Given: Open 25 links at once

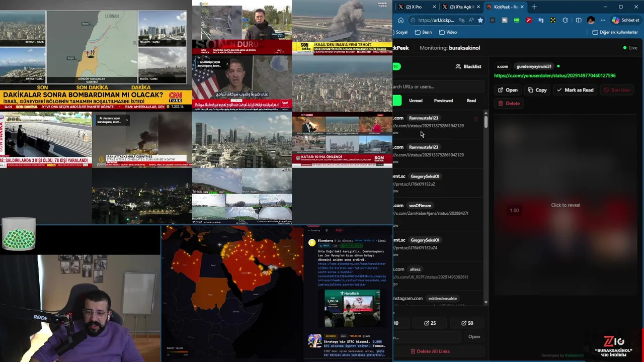Looking at the screenshot, I should coord(430,323).
